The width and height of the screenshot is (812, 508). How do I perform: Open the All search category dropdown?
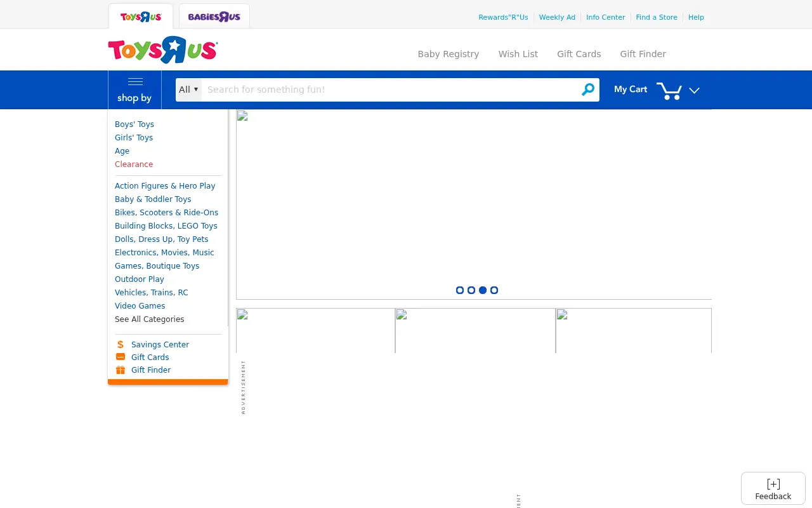188,90
